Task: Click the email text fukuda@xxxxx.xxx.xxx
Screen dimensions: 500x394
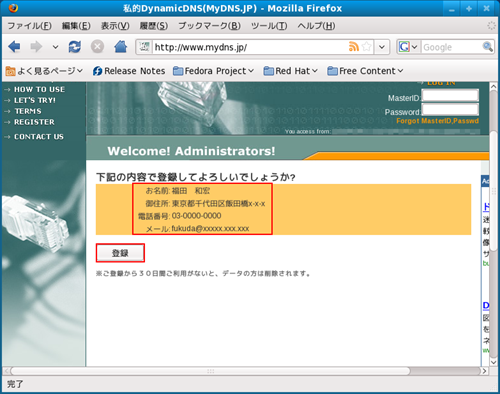Action: (210, 229)
